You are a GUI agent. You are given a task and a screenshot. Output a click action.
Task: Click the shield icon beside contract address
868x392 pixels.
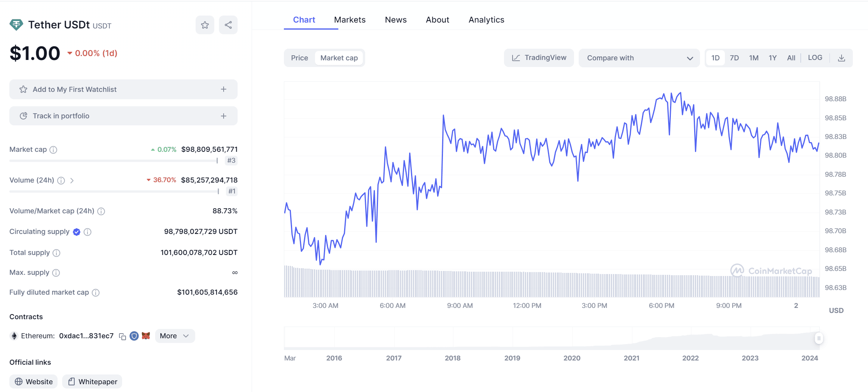(134, 336)
